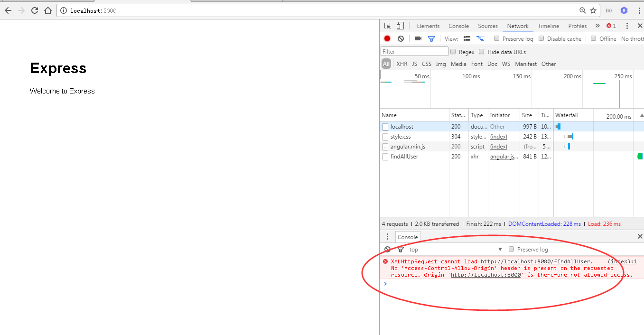The image size is (644, 335).
Task: Open the curly-braces extension icon
Action: coord(609,10)
